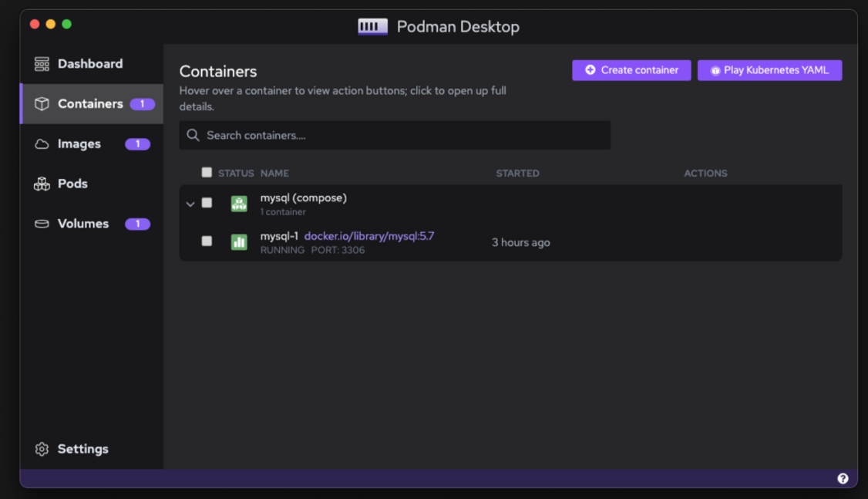868x499 pixels.
Task: Click the Containers page heading
Action: click(x=218, y=72)
